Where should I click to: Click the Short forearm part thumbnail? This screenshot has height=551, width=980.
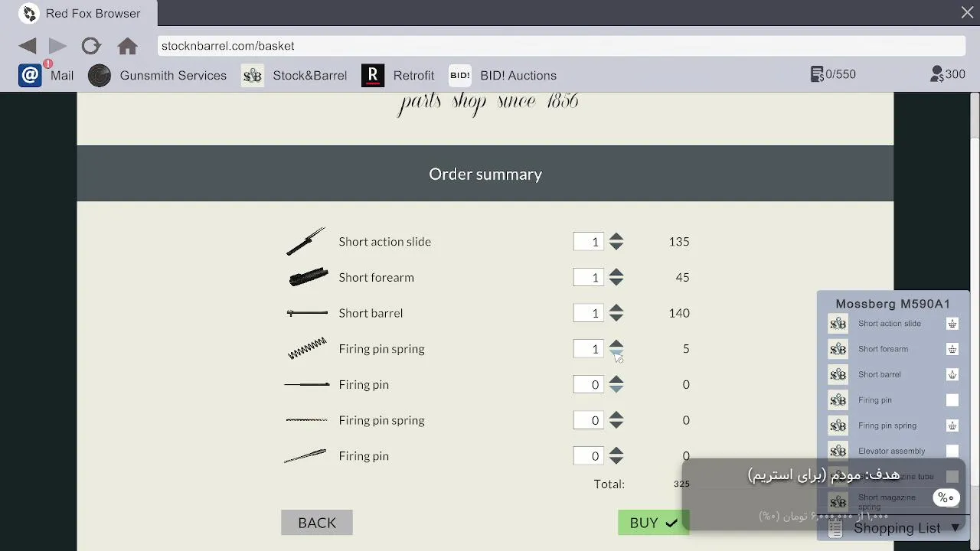click(x=308, y=277)
